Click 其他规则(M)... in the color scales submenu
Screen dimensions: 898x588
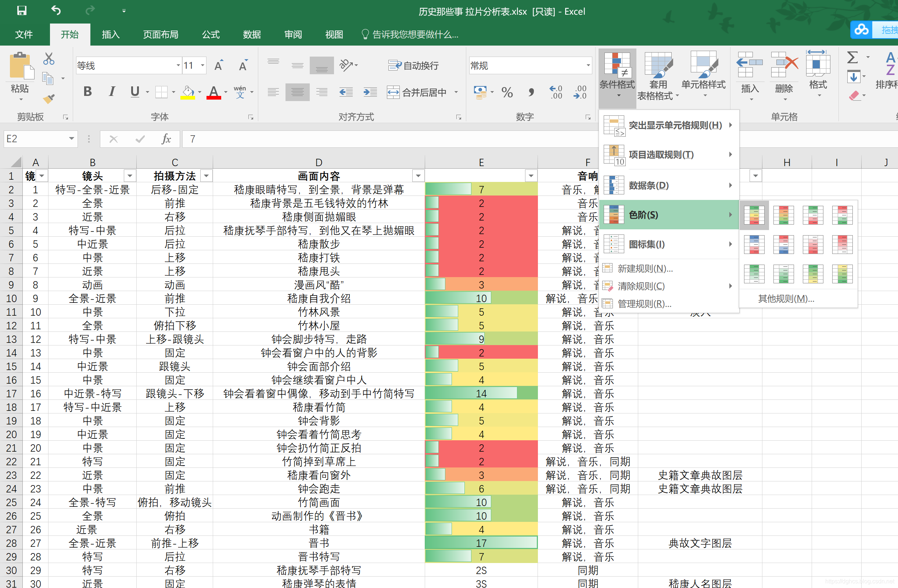(x=786, y=298)
